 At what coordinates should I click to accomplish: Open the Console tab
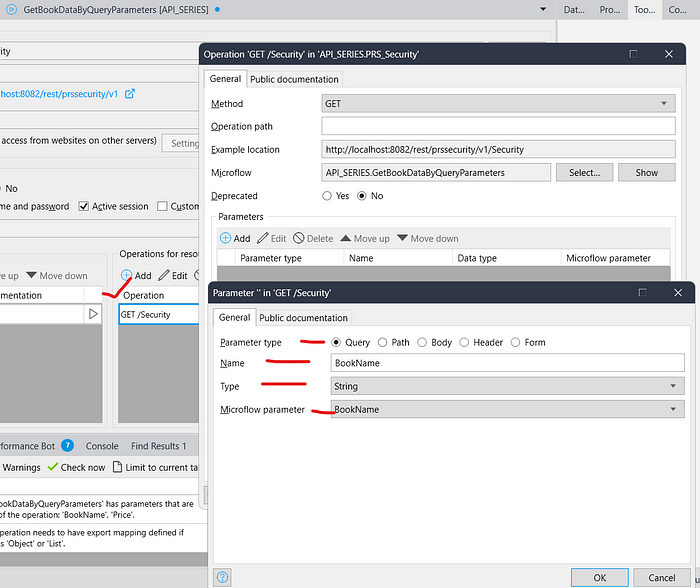[101, 446]
